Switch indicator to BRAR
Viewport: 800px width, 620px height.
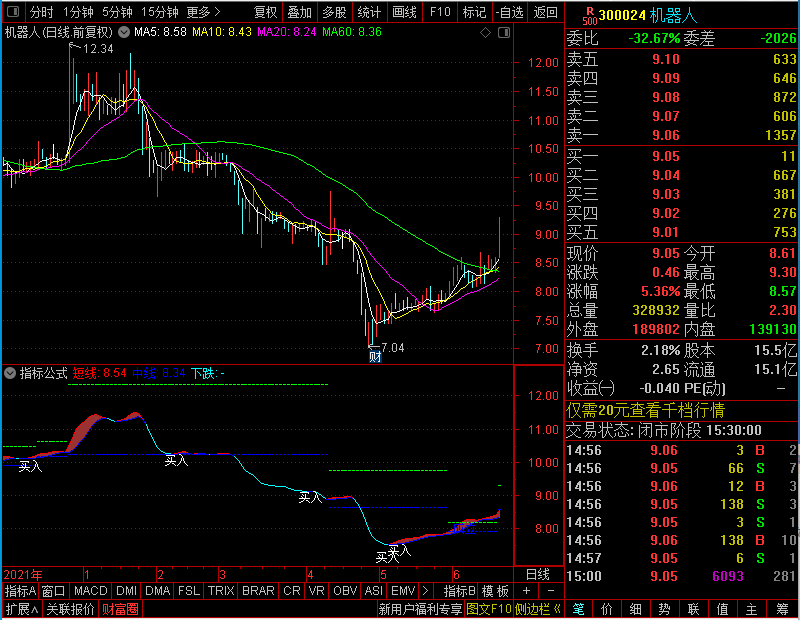click(258, 591)
